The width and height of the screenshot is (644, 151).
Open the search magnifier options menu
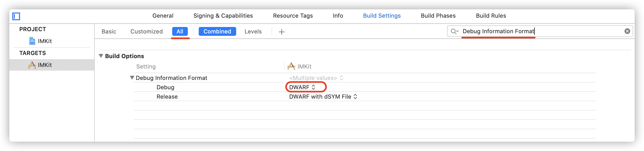coord(455,31)
